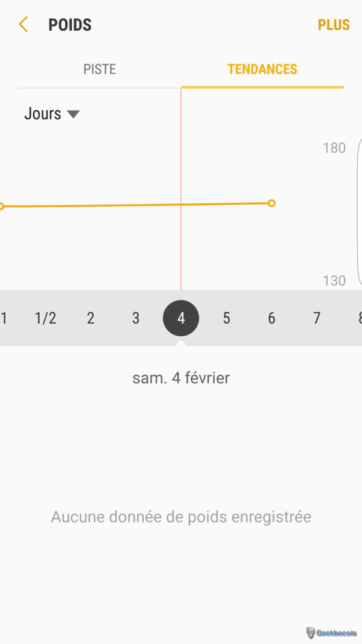The image size is (362, 644).
Task: Select day 7 on the date strip
Action: click(317, 318)
